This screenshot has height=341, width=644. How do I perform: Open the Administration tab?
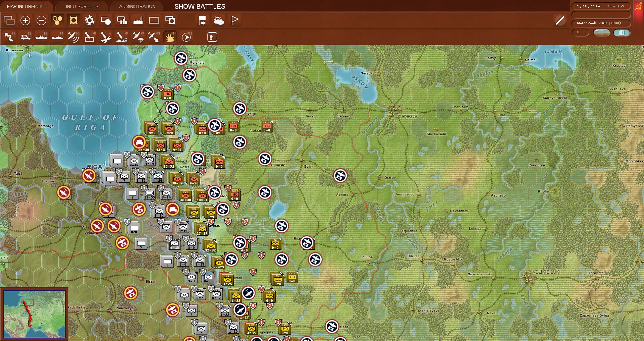coord(137,6)
